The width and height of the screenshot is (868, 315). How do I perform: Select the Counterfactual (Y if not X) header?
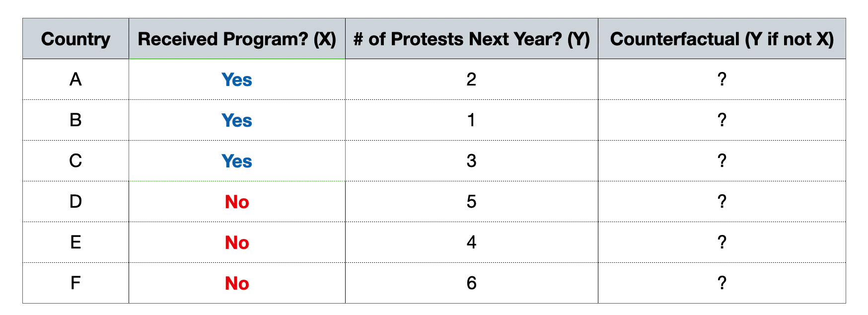tap(722, 39)
